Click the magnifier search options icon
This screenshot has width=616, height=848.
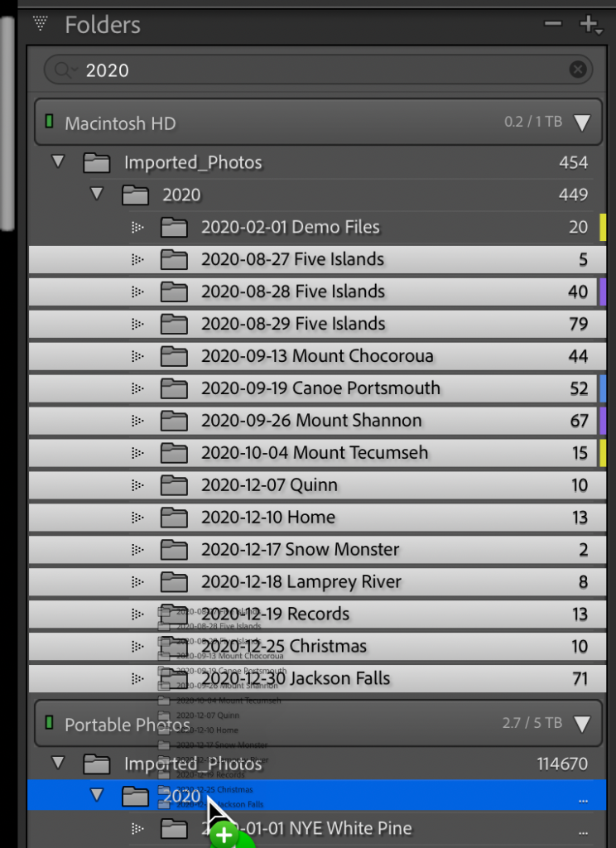tap(64, 70)
